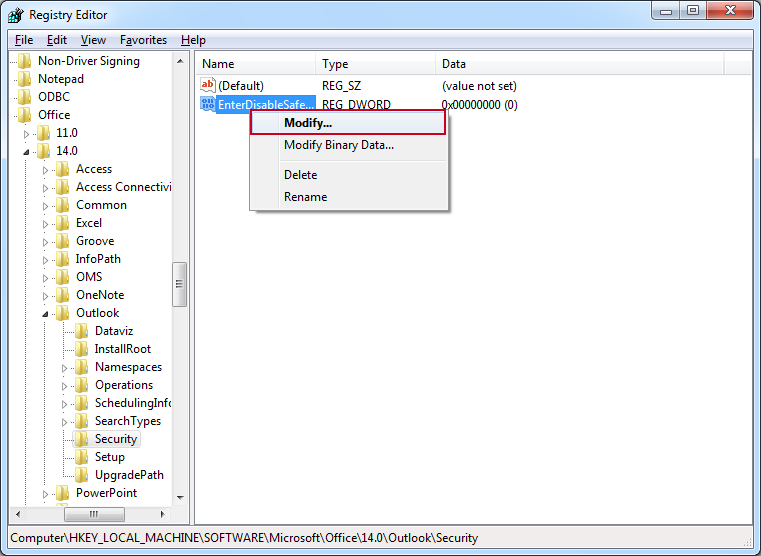Click the tree's vertical scrollbar thumb
Image resolution: width=761 pixels, height=556 pixels.
(x=180, y=284)
